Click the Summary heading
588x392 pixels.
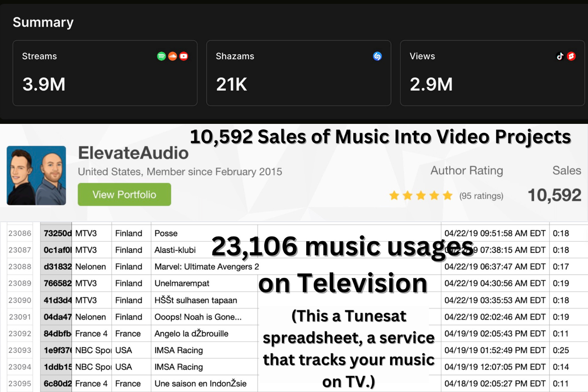pyautogui.click(x=43, y=22)
